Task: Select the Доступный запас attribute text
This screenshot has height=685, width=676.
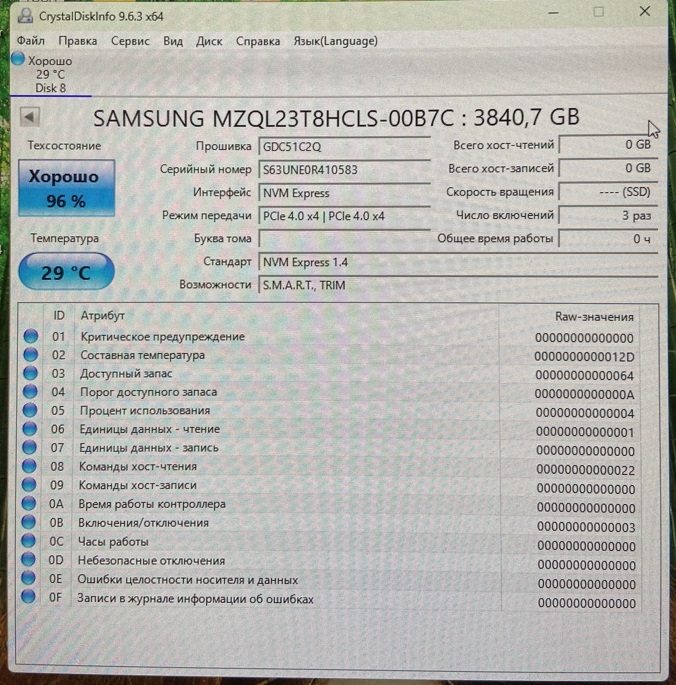Action: (x=126, y=374)
